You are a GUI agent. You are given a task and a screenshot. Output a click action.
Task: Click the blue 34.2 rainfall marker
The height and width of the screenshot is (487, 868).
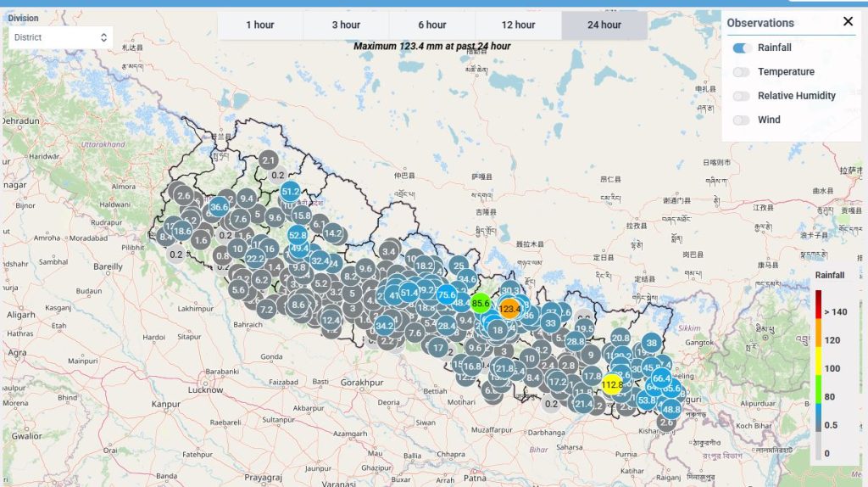click(384, 326)
